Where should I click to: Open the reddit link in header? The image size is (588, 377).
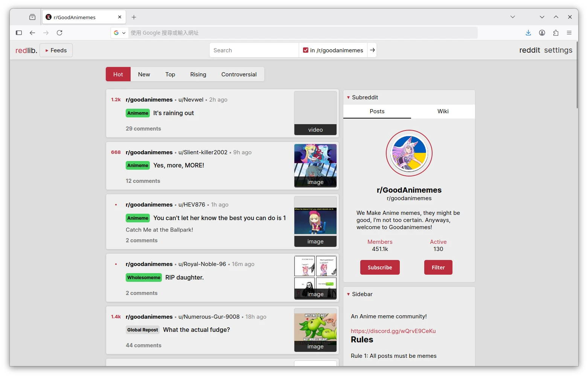(x=530, y=50)
